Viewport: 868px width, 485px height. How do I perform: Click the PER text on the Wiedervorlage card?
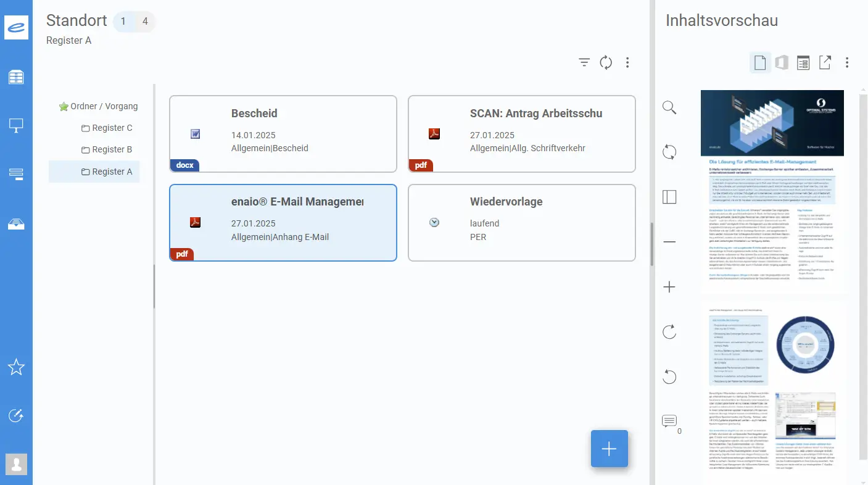click(x=478, y=237)
